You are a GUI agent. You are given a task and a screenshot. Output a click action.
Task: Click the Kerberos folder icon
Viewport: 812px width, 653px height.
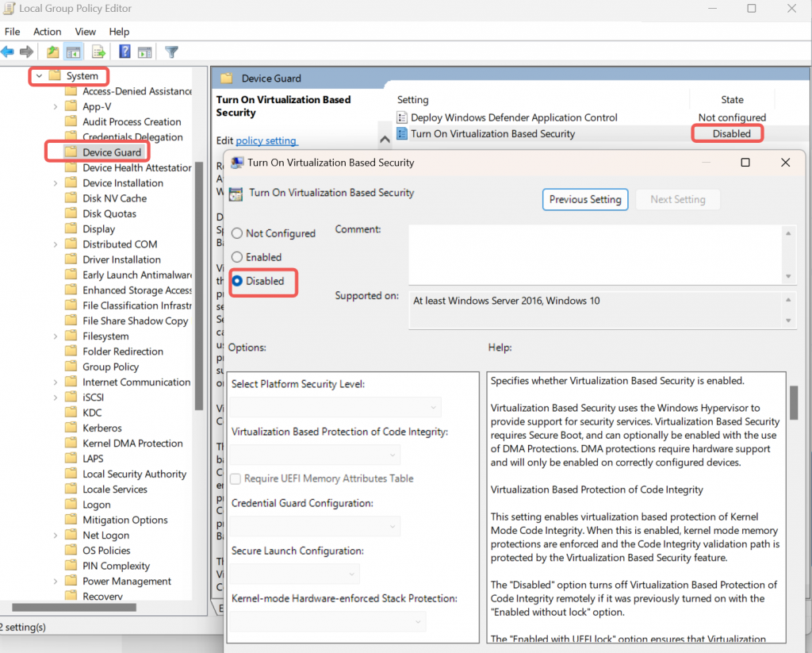(71, 428)
